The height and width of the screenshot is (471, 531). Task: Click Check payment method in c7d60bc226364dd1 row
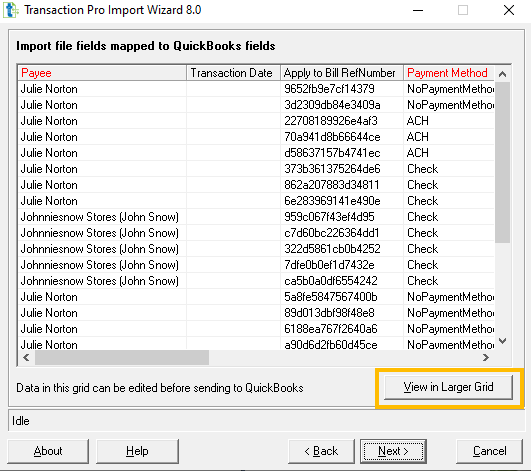449,233
